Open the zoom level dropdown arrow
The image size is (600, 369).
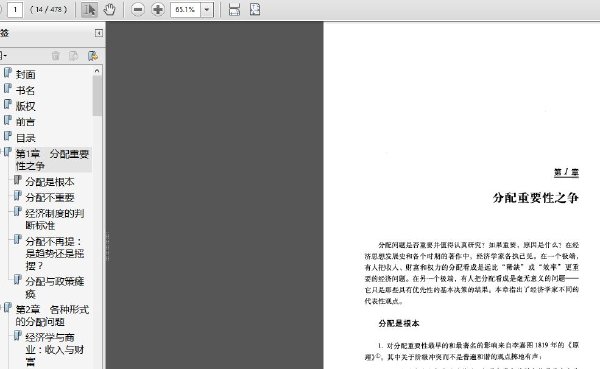pyautogui.click(x=207, y=10)
